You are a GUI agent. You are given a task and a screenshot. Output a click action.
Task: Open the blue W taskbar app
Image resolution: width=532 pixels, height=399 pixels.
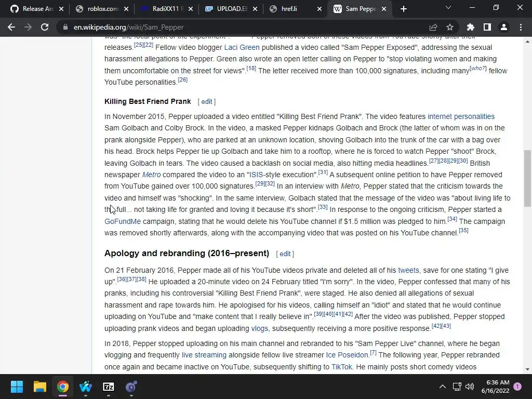tap(86, 387)
